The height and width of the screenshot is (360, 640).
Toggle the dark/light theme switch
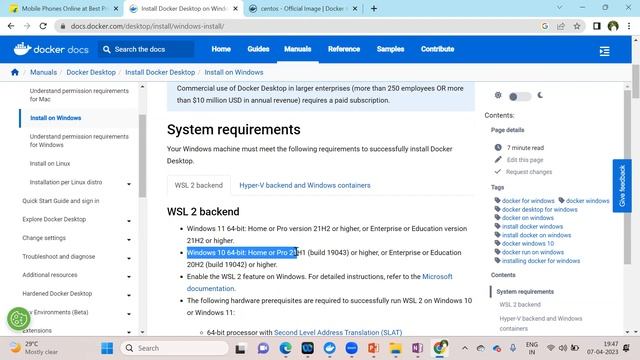tap(520, 96)
